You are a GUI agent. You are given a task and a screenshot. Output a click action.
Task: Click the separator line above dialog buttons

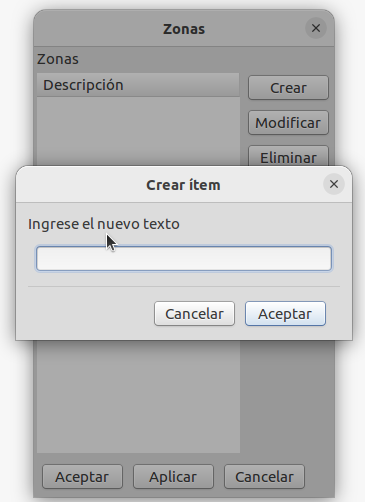(x=184, y=286)
